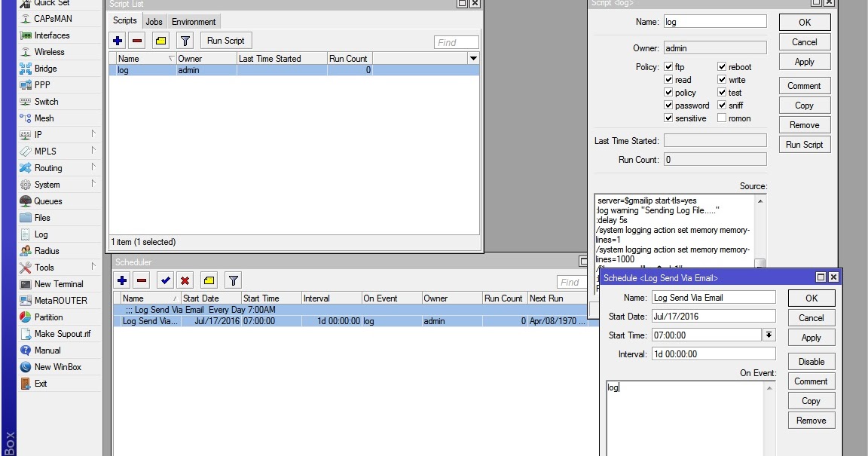The image size is (868, 456).
Task: Apply changes in the Schedule dialog
Action: coord(811,337)
